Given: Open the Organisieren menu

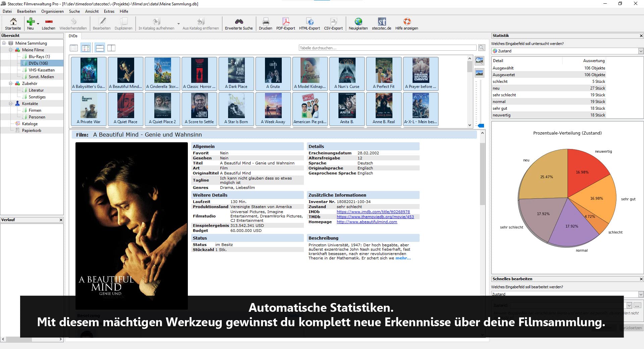Looking at the screenshot, I should click(52, 11).
